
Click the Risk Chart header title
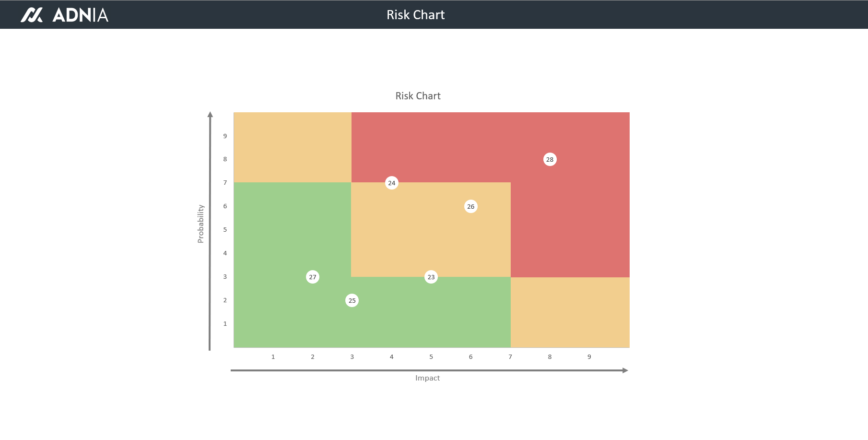click(x=416, y=15)
